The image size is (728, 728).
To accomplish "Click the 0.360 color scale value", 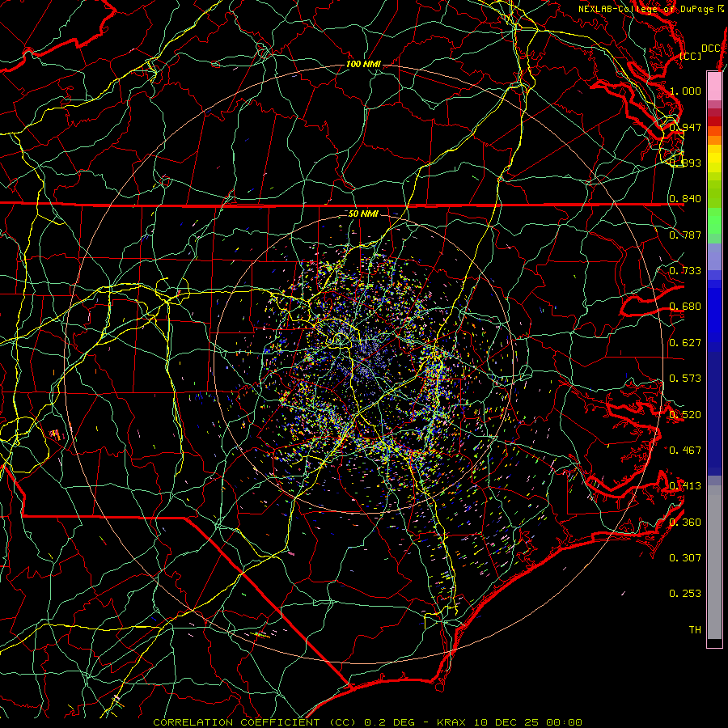I will pos(685,522).
